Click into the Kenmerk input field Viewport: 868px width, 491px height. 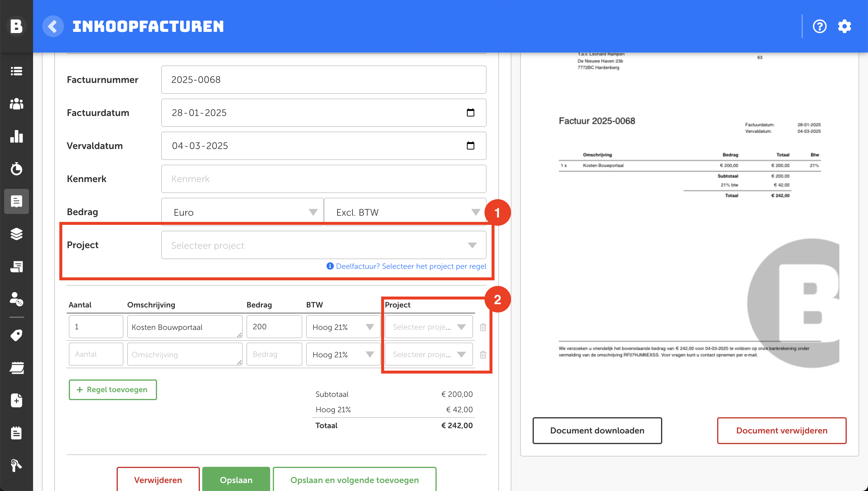pyautogui.click(x=323, y=179)
